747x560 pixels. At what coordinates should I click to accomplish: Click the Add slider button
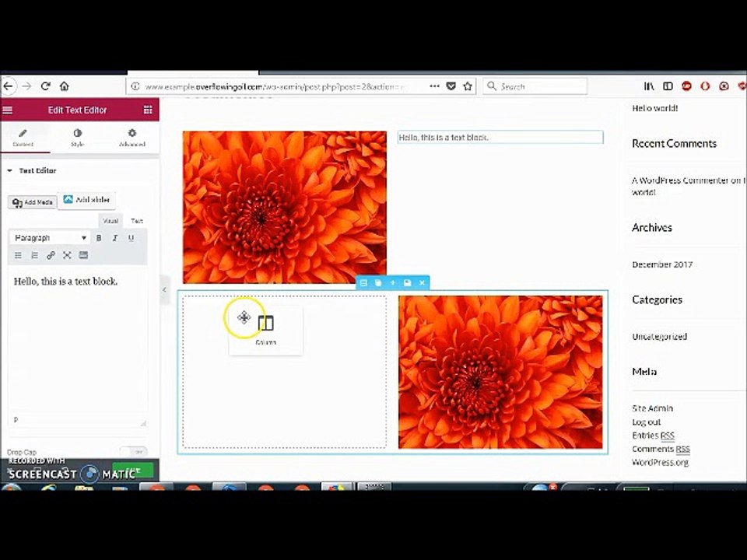coord(86,200)
